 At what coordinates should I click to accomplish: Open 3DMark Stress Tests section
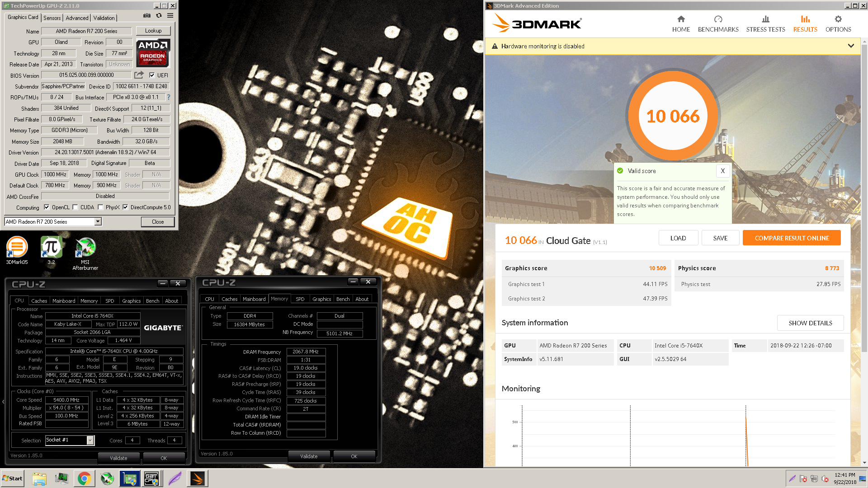[765, 24]
